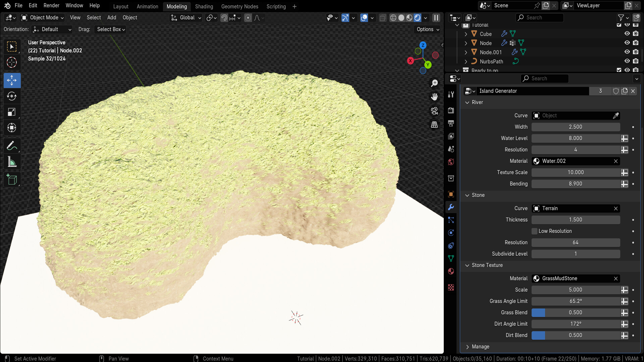Select the Annotate tool
Image resolution: width=644 pixels, height=362 pixels.
point(12,145)
